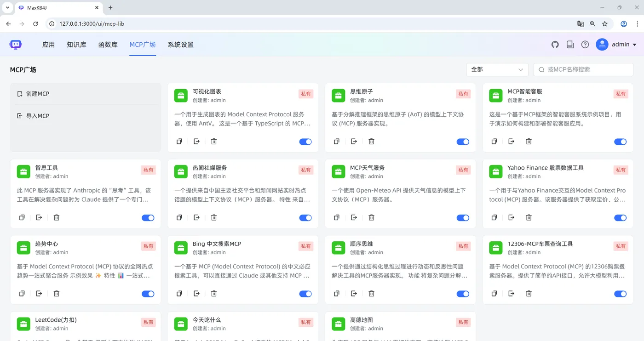
Task: Copy the 可视化图表 MCP card
Action: (179, 142)
